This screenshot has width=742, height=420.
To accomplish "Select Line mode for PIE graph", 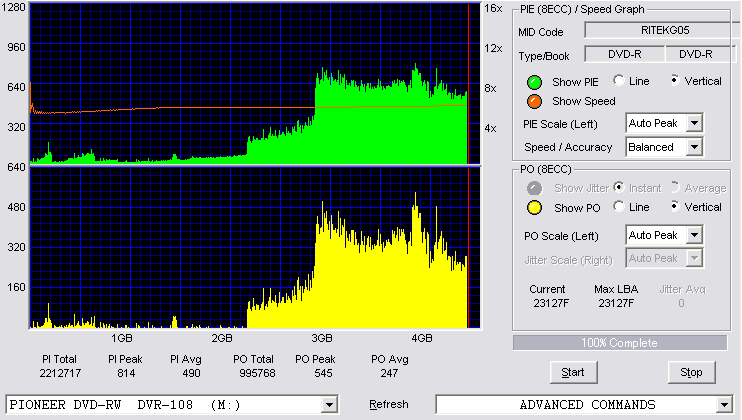I will (619, 80).
